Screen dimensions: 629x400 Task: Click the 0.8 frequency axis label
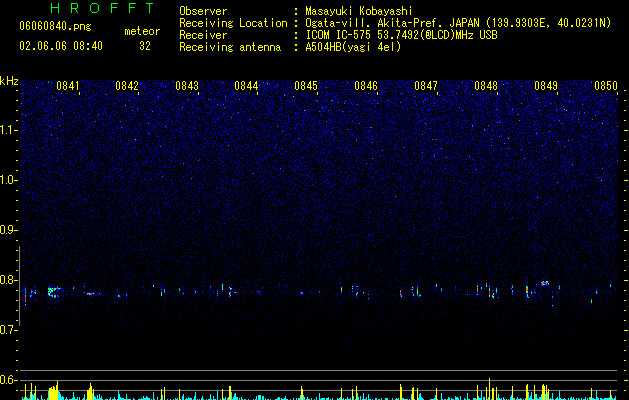point(9,280)
